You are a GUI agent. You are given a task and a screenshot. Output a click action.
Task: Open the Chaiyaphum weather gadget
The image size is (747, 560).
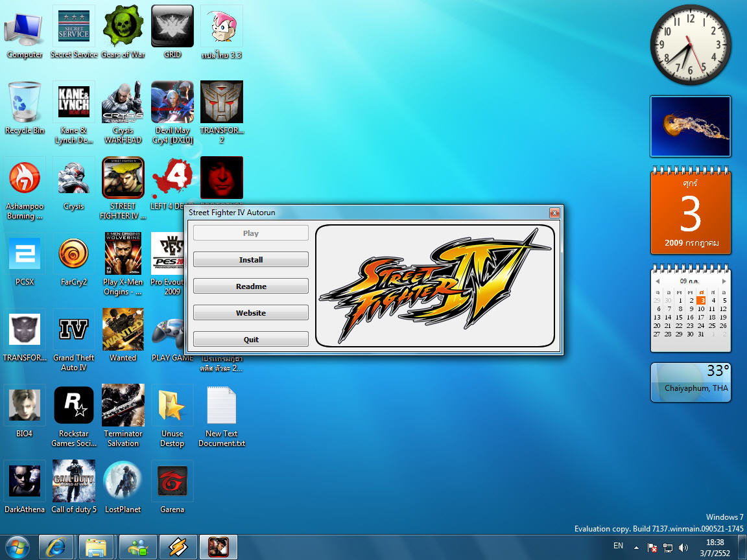tap(691, 382)
